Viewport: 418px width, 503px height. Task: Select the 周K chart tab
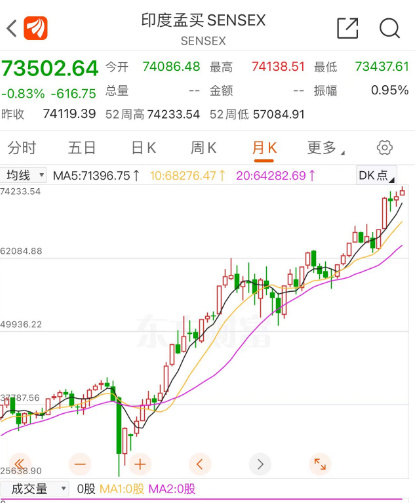click(203, 148)
